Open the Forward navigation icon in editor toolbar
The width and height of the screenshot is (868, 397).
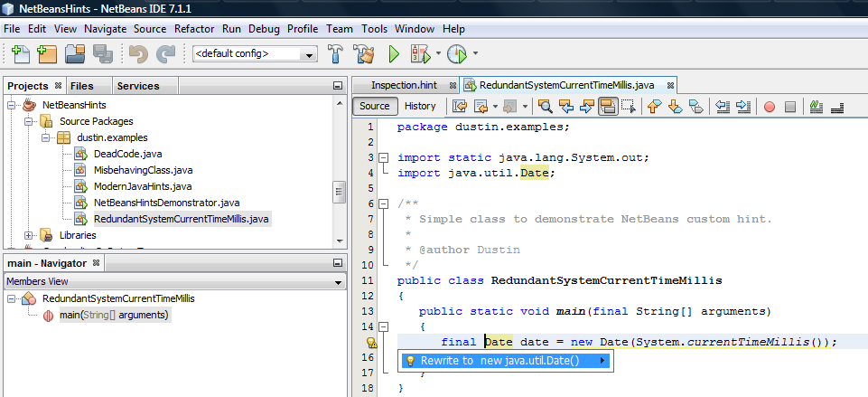[x=509, y=106]
